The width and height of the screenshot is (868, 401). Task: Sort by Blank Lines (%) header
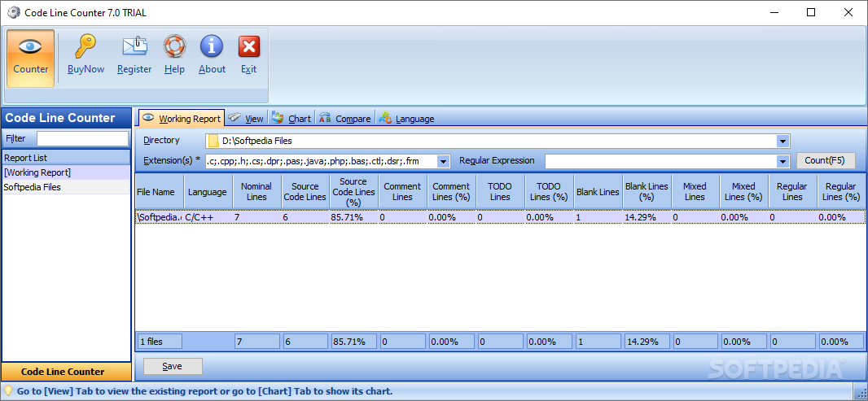pyautogui.click(x=647, y=192)
